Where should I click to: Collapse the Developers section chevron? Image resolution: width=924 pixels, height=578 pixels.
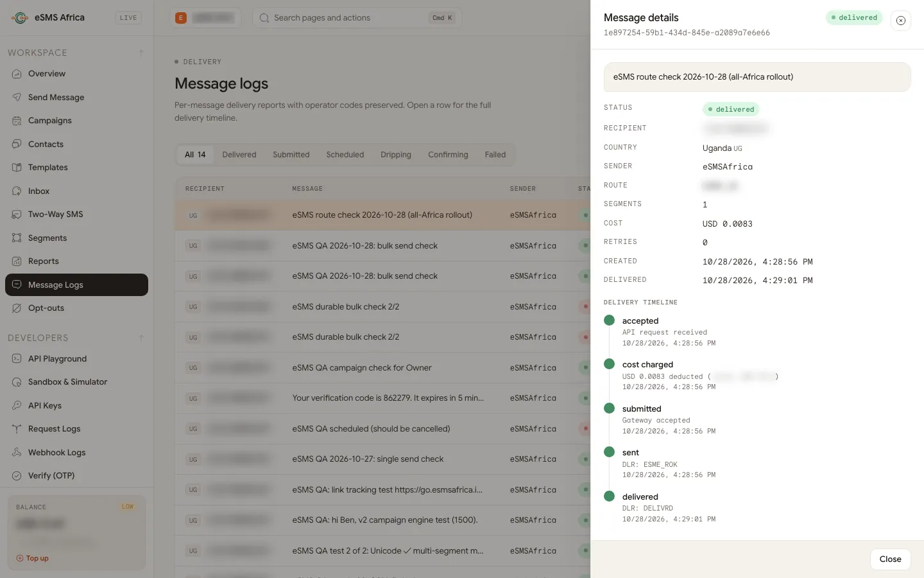click(x=141, y=338)
